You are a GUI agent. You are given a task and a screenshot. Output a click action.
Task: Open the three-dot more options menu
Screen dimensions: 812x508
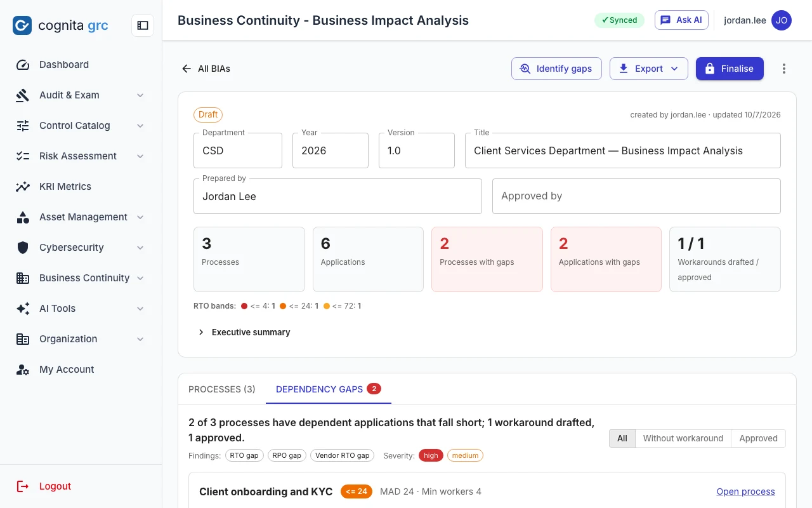pos(784,69)
